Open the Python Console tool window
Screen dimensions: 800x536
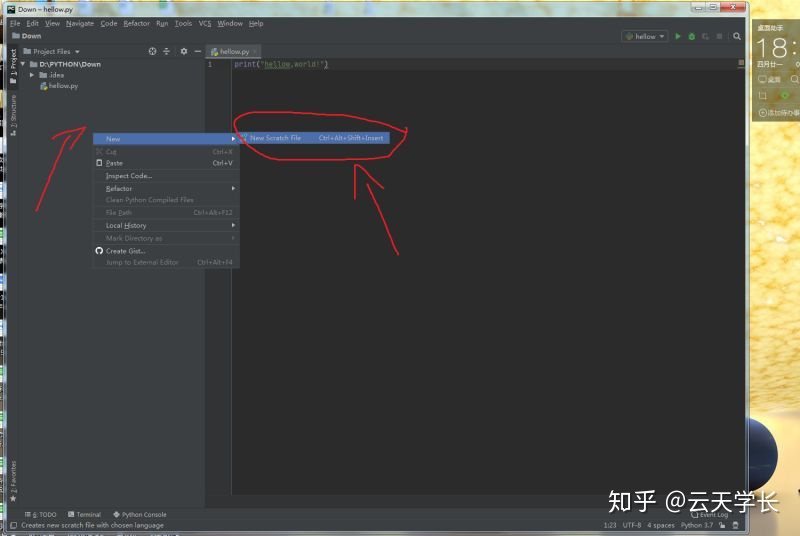tap(140, 514)
